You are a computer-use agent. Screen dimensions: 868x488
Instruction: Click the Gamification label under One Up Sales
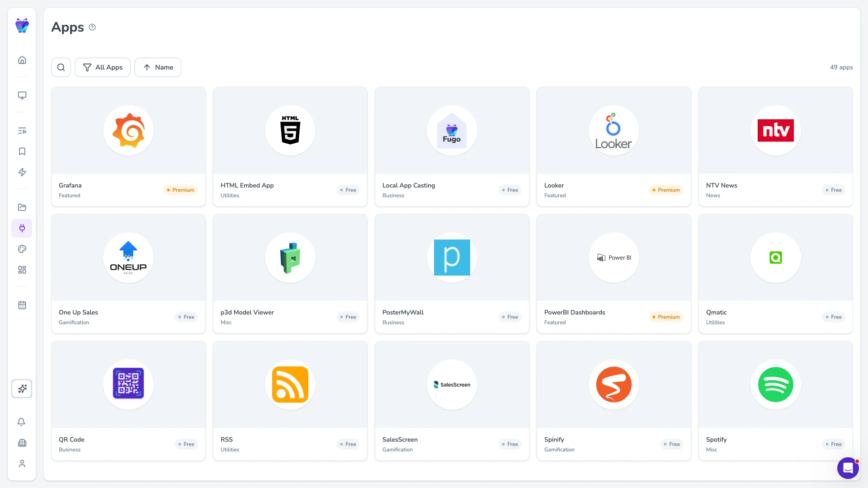(74, 323)
